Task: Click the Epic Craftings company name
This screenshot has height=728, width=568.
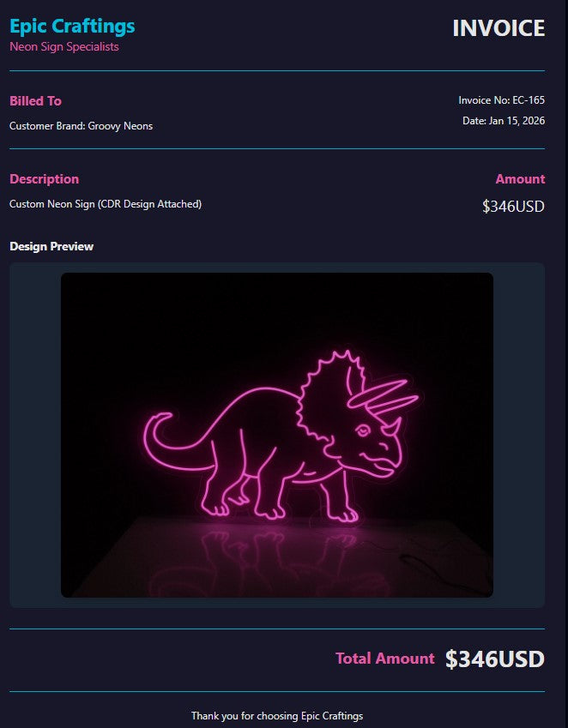Action: tap(72, 27)
